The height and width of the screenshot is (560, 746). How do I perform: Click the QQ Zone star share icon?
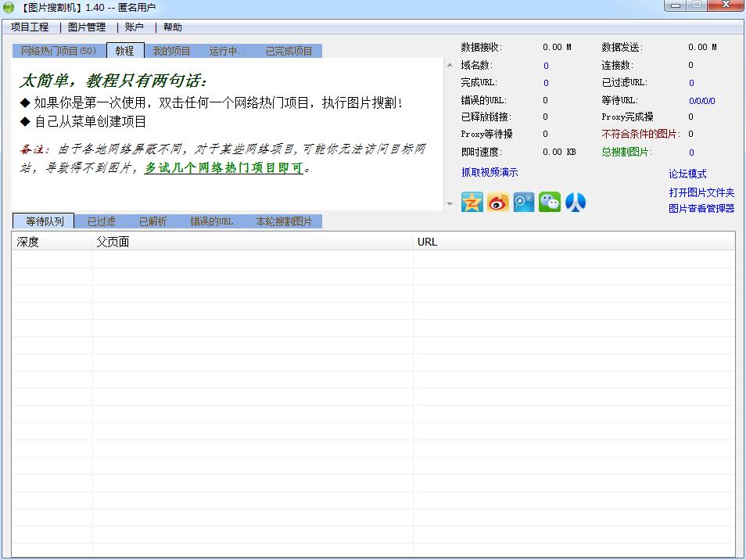click(x=472, y=203)
